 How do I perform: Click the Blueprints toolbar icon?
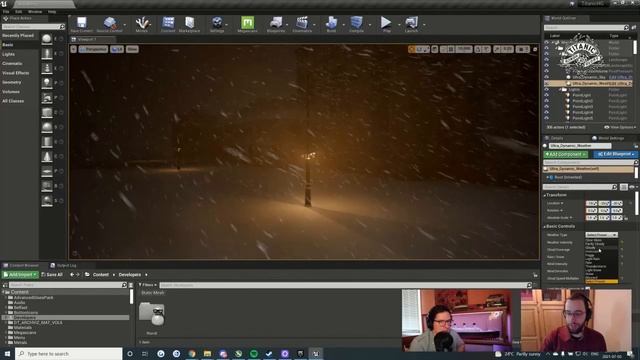[276, 24]
